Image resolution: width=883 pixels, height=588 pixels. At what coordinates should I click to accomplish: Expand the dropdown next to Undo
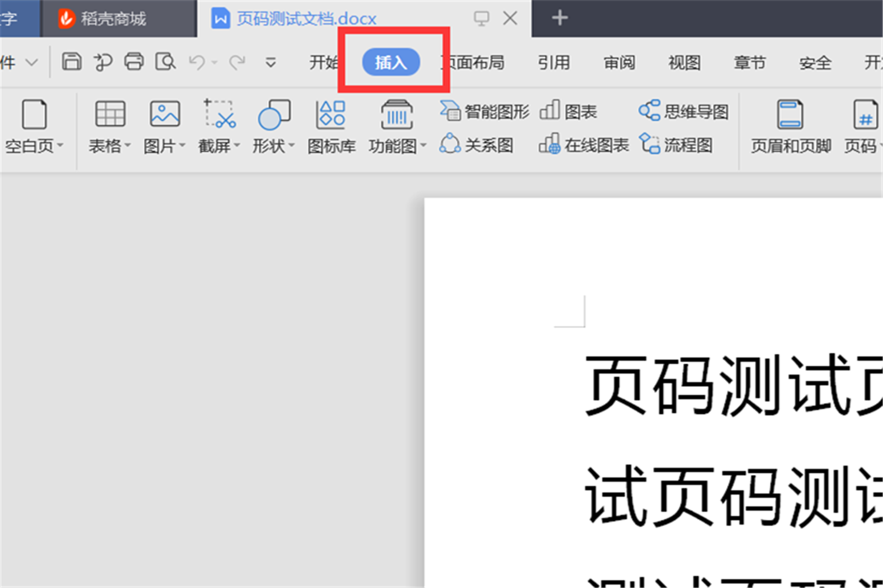coord(215,62)
